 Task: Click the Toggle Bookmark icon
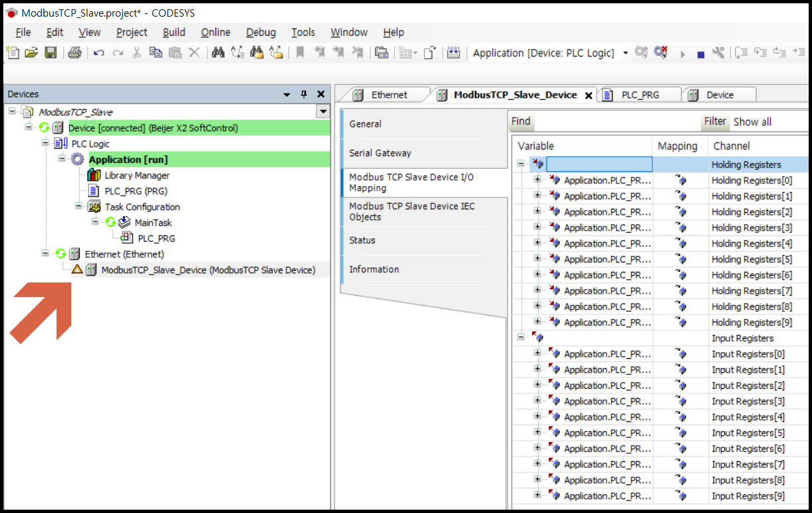tap(300, 52)
